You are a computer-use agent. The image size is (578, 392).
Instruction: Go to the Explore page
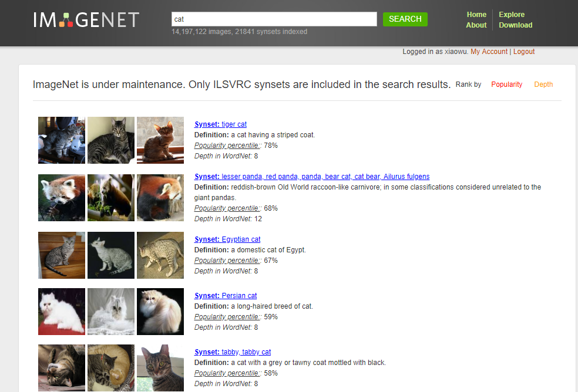pos(512,14)
